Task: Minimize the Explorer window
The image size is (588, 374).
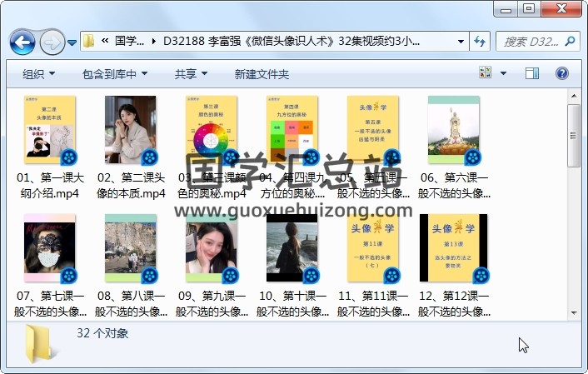Action: tap(506, 8)
